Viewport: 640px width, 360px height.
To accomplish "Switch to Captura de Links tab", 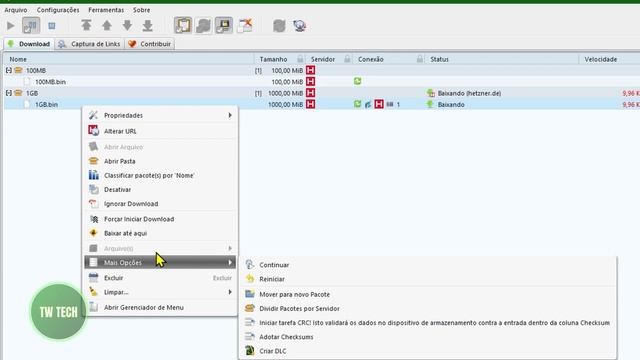I will tap(89, 44).
